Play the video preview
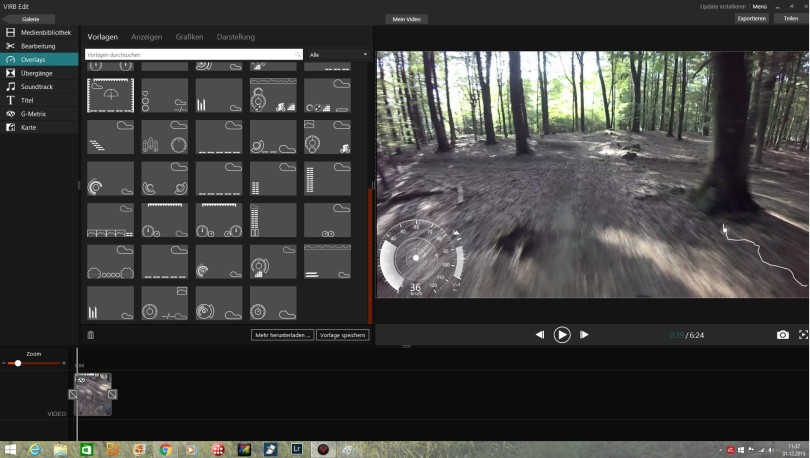This screenshot has width=810, height=458. coord(562,335)
